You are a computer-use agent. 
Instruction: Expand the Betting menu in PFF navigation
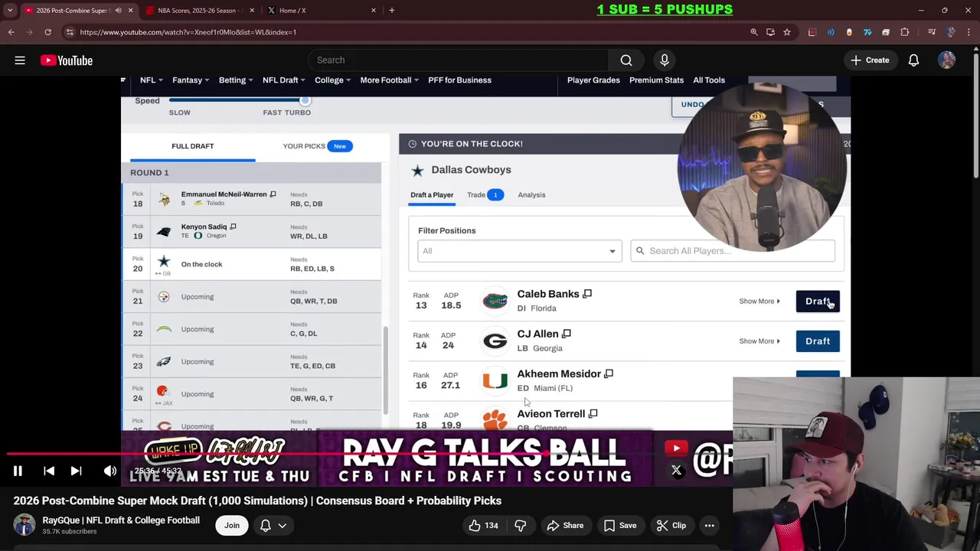(x=236, y=80)
